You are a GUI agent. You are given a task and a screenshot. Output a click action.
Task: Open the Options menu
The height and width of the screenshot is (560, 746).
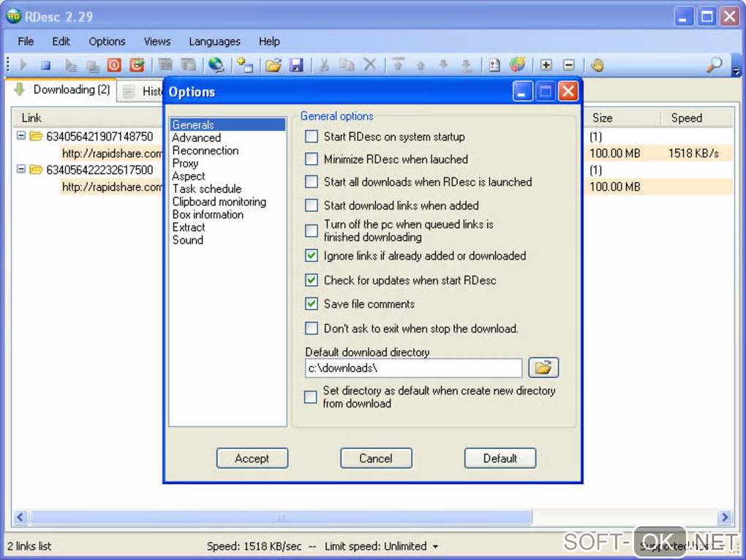click(107, 42)
